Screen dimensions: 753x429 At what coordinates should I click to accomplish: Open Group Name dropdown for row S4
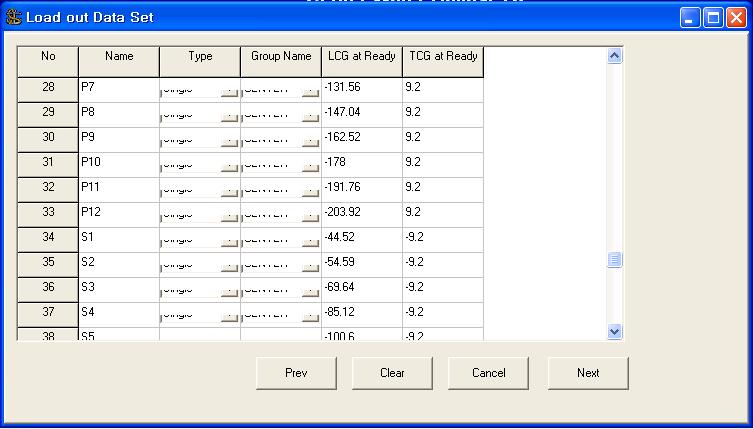312,313
